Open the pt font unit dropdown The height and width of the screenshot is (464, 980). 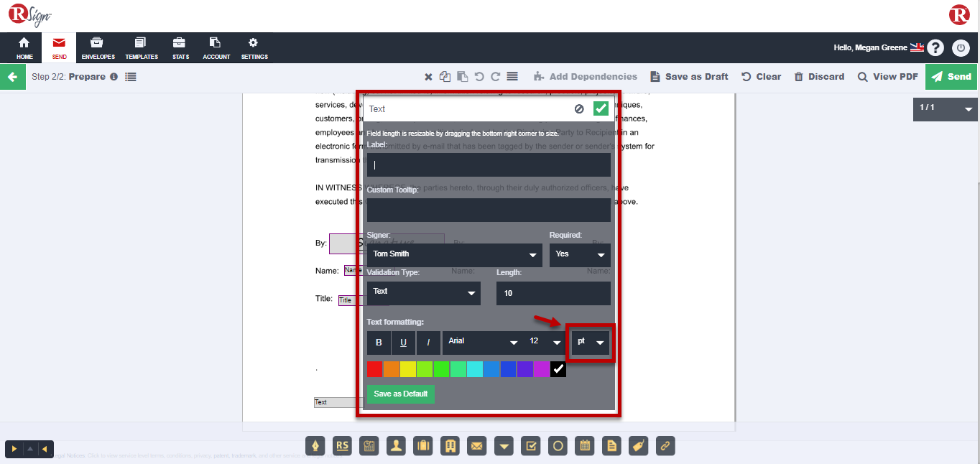[591, 342]
